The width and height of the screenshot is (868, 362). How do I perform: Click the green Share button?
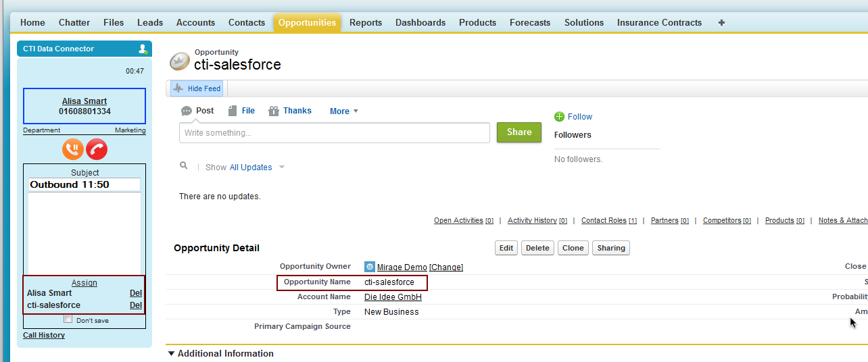(519, 132)
